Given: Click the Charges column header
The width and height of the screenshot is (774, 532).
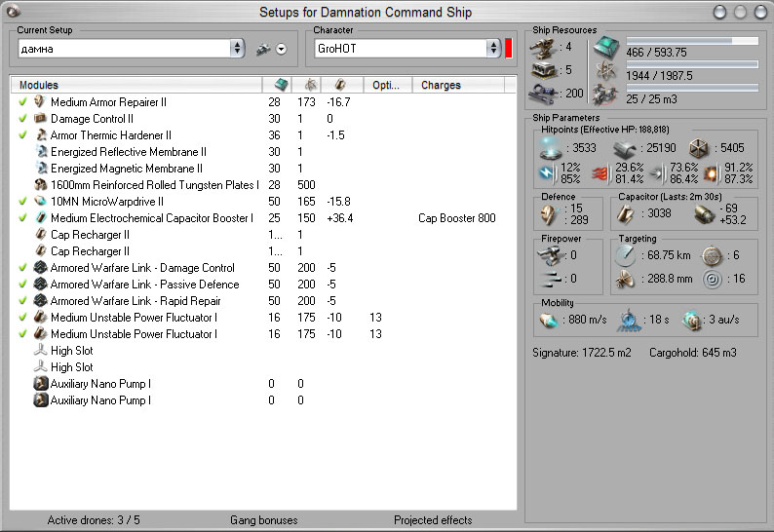Looking at the screenshot, I should pos(458,85).
